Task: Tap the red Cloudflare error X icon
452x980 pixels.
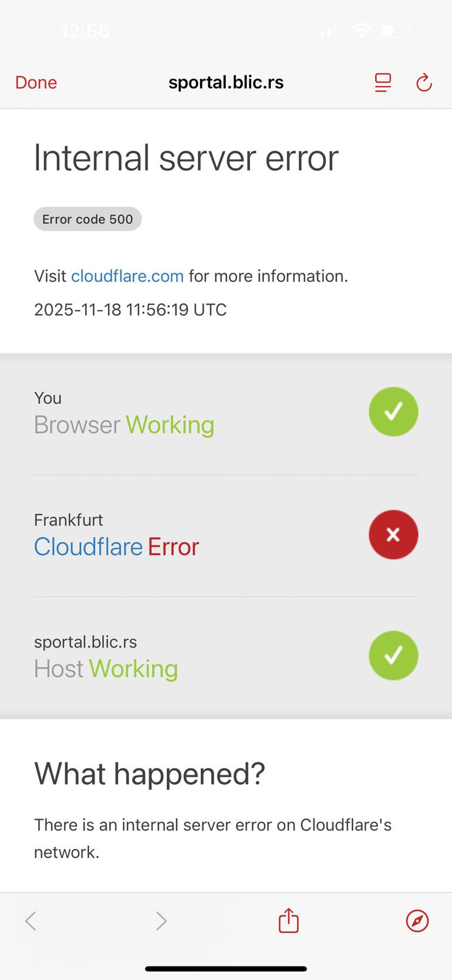Action: pos(393,534)
